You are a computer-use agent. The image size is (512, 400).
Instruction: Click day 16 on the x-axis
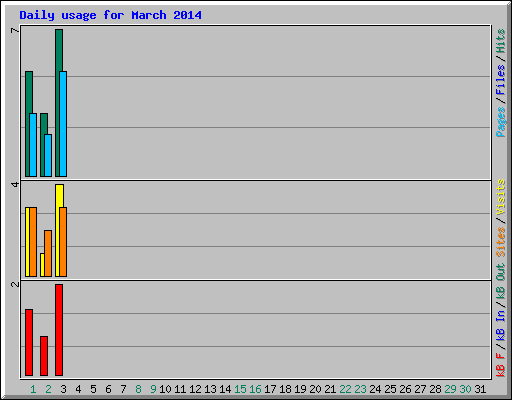click(255, 389)
